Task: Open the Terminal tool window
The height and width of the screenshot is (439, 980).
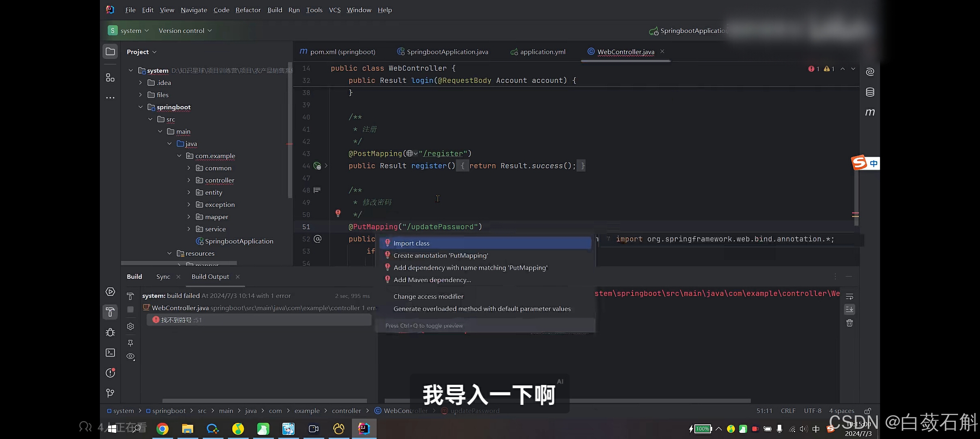Action: click(110, 352)
